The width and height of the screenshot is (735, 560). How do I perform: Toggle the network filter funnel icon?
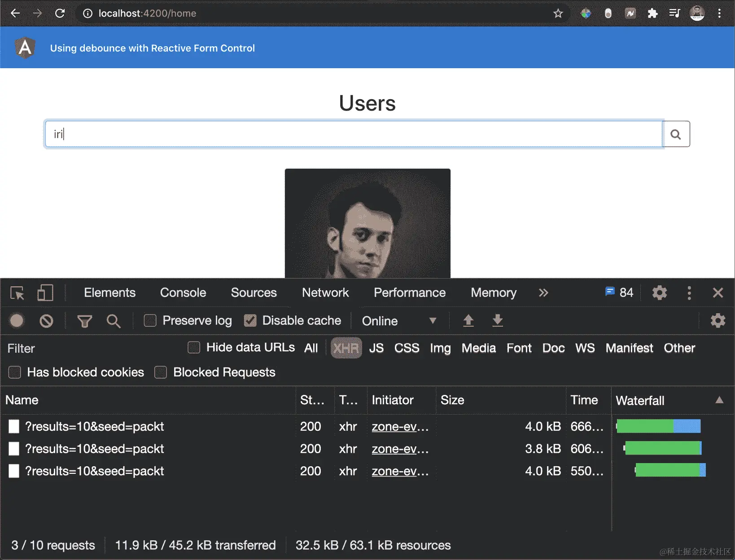click(84, 321)
